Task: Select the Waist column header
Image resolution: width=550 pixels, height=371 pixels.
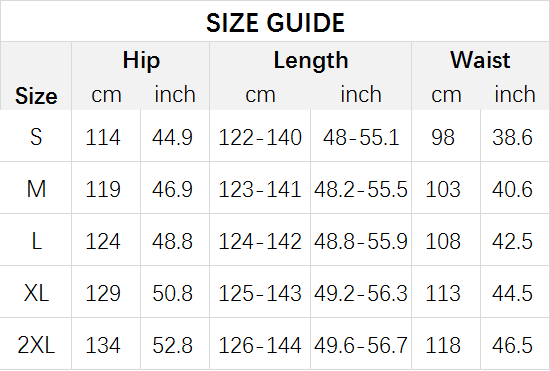Action: [x=480, y=60]
